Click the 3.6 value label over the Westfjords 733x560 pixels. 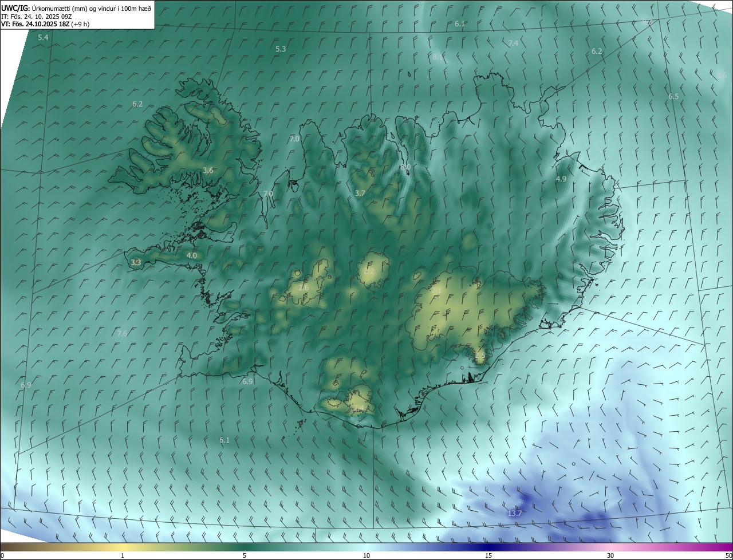pos(208,170)
